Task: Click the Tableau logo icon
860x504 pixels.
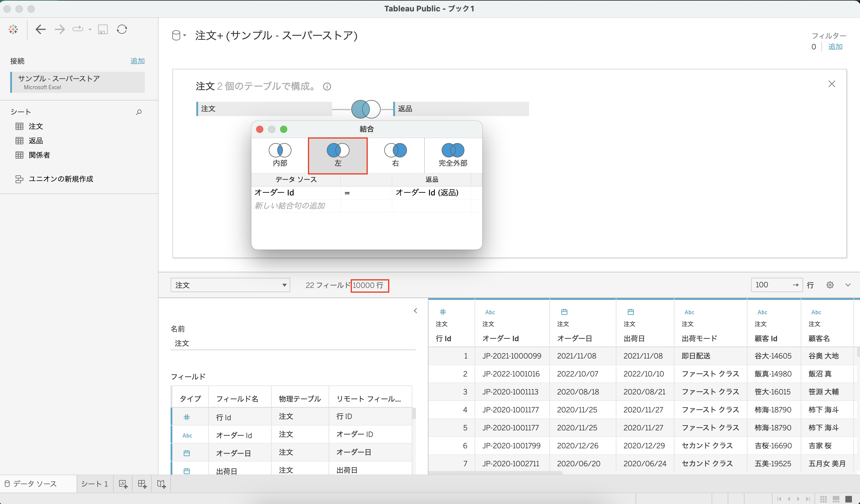Action: (13, 29)
